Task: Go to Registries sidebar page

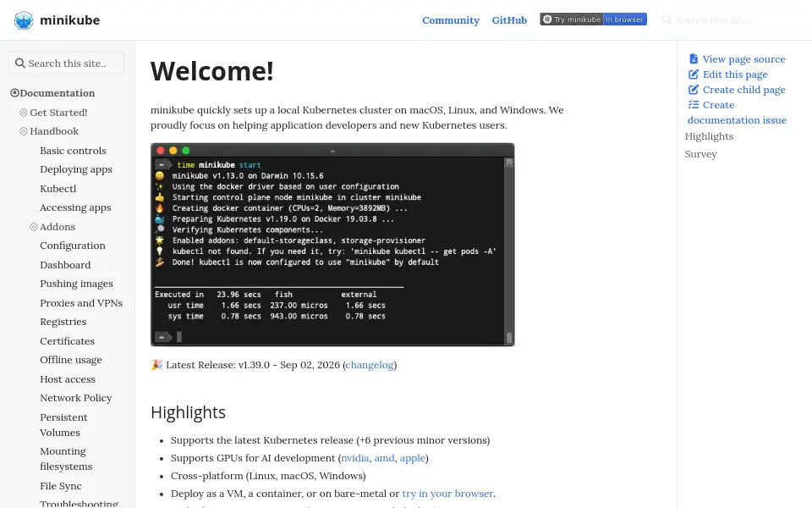Action: [x=63, y=322]
